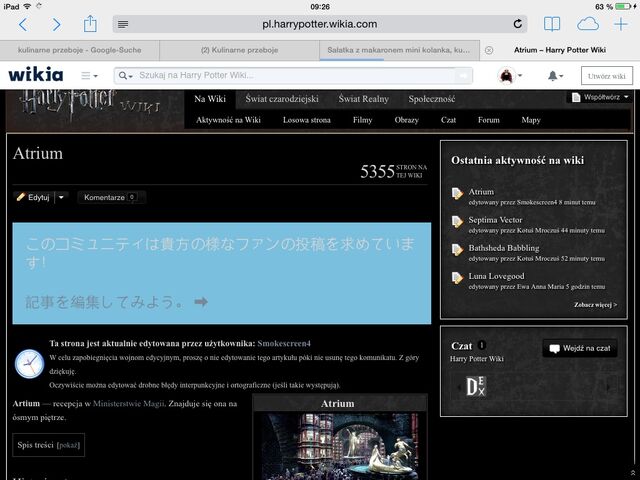Open the Komentarze button
Viewport: 640px width, 480px height.
coord(111,198)
